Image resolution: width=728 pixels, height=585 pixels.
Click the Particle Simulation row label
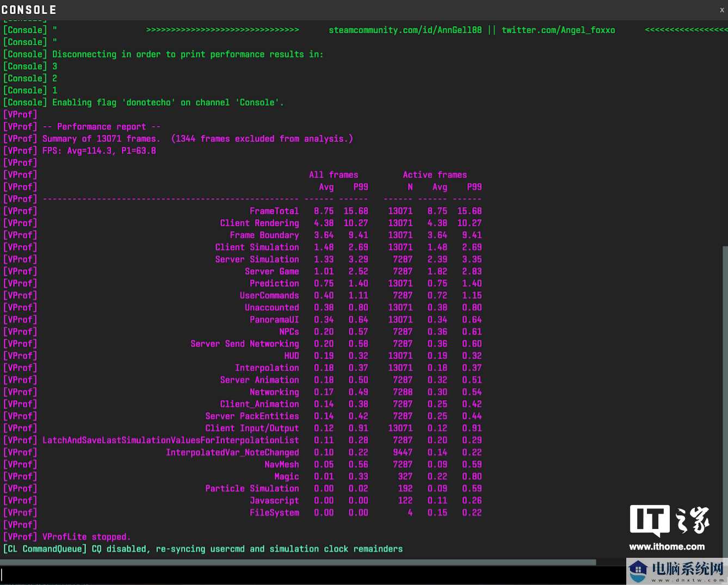point(252,488)
